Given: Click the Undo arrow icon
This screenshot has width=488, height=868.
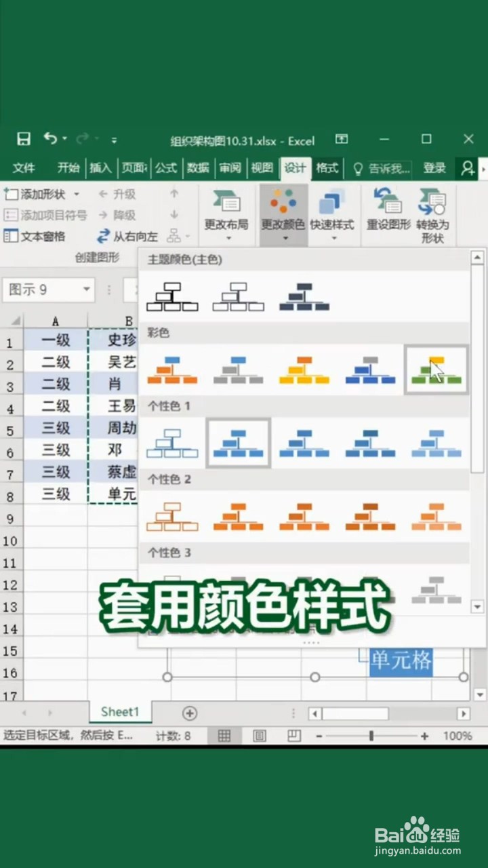Looking at the screenshot, I should [x=50, y=139].
